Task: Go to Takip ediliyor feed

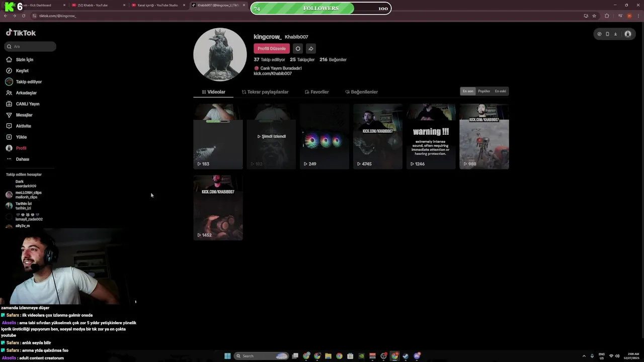Action: tap(24, 82)
